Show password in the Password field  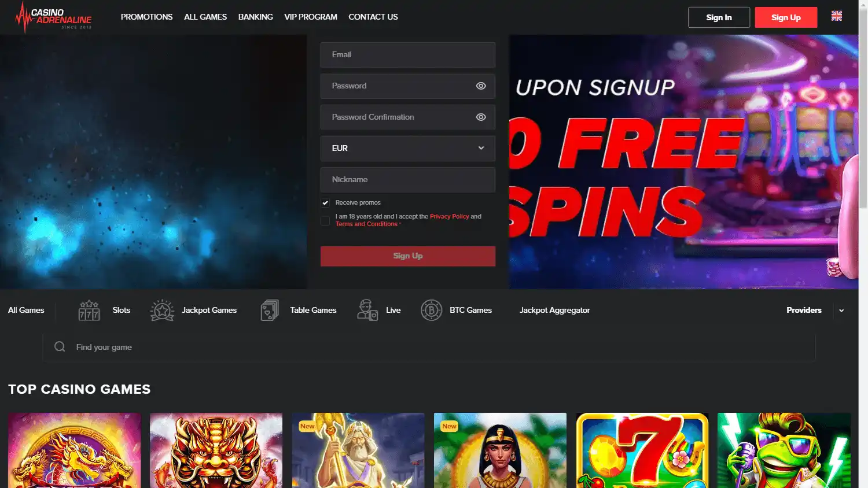pos(480,86)
